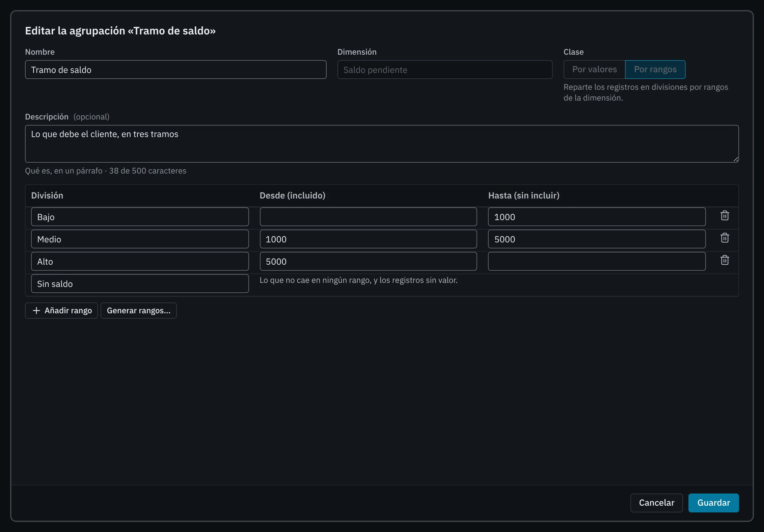Click the 'Reparte los registros' help text
This screenshot has width=764, height=532.
coord(646,92)
